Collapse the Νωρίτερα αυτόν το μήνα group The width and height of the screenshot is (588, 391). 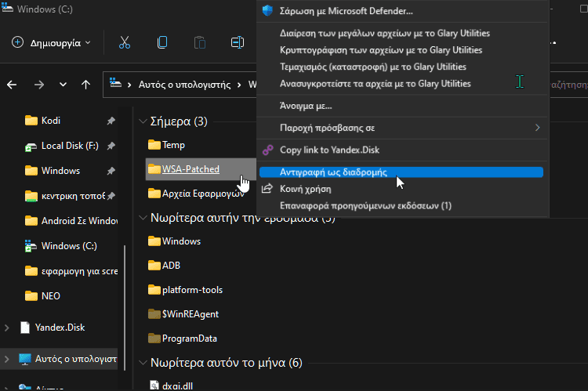(143, 363)
